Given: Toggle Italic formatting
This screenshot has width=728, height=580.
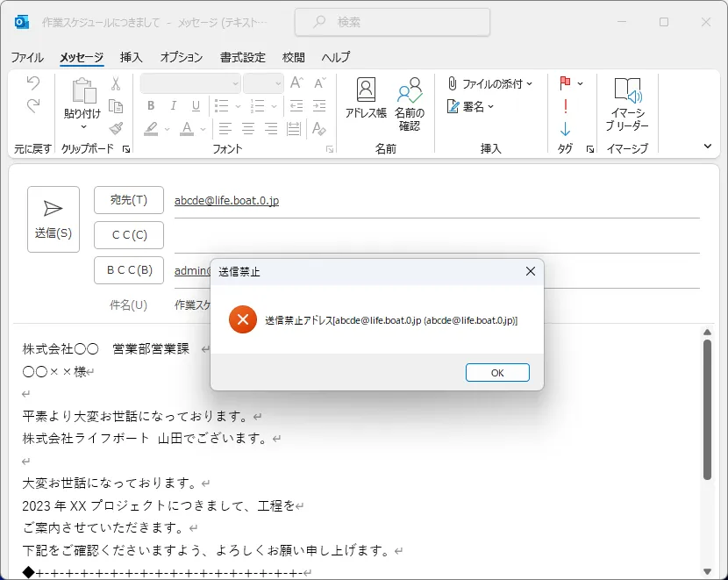Looking at the screenshot, I should (173, 106).
